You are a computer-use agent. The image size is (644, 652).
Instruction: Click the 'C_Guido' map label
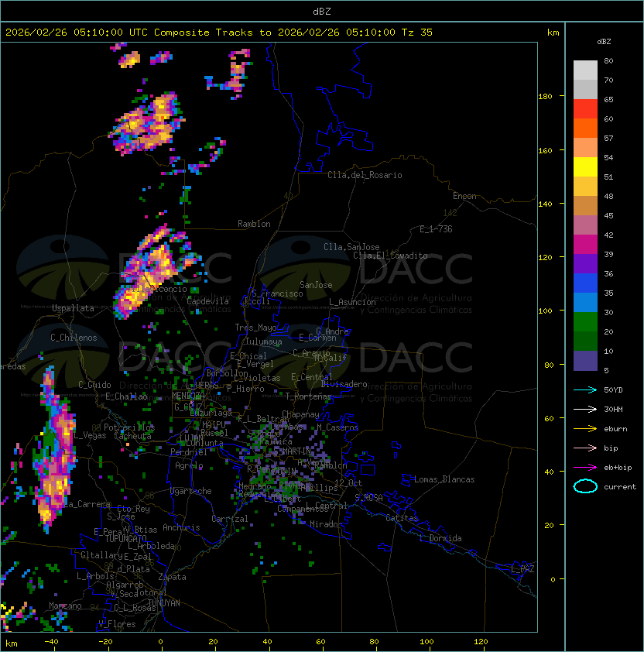[94, 385]
